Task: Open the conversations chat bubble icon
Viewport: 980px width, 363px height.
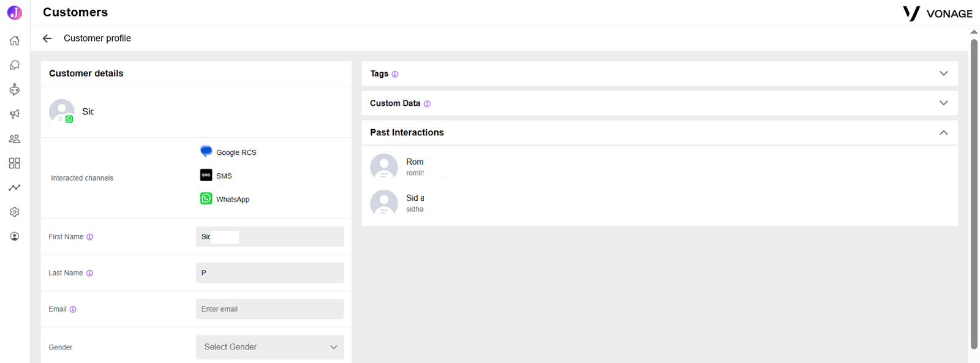Action: coord(15,65)
